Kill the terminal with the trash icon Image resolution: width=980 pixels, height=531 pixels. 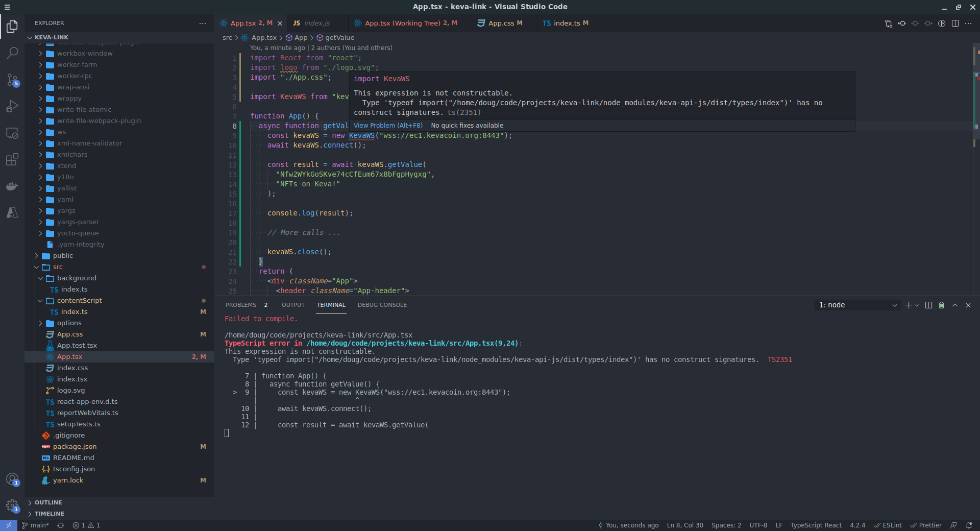click(x=941, y=305)
